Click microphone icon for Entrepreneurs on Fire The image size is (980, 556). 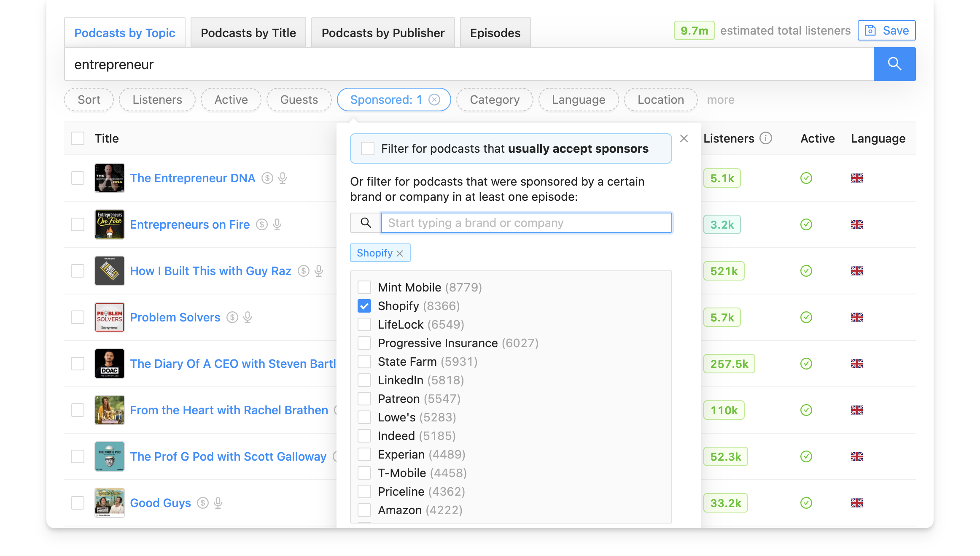277,224
